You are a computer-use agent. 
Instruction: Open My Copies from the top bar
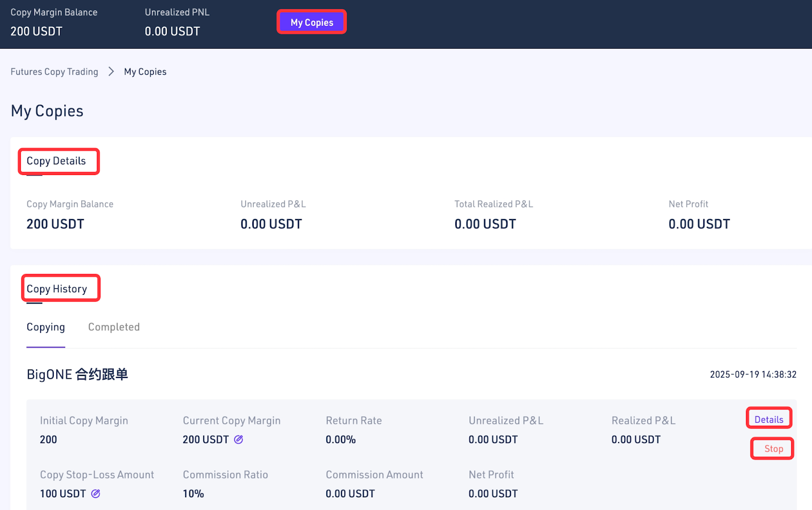(312, 22)
